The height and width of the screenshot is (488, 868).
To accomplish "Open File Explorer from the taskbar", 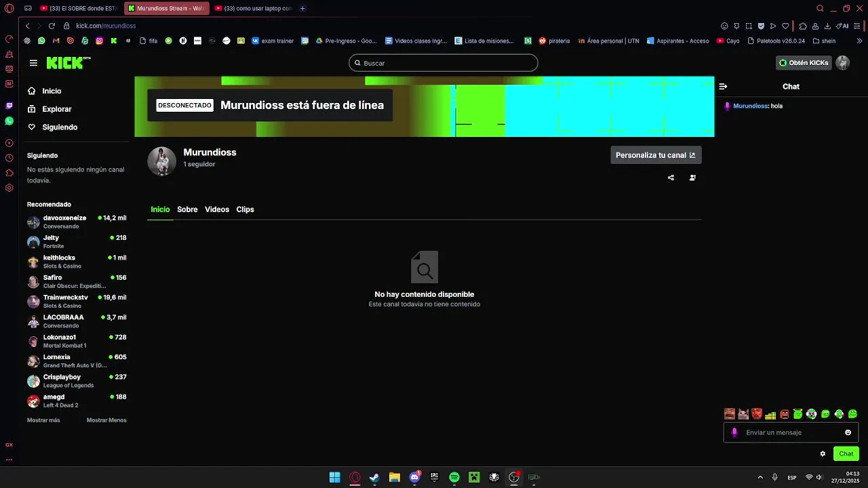I will coord(394,477).
